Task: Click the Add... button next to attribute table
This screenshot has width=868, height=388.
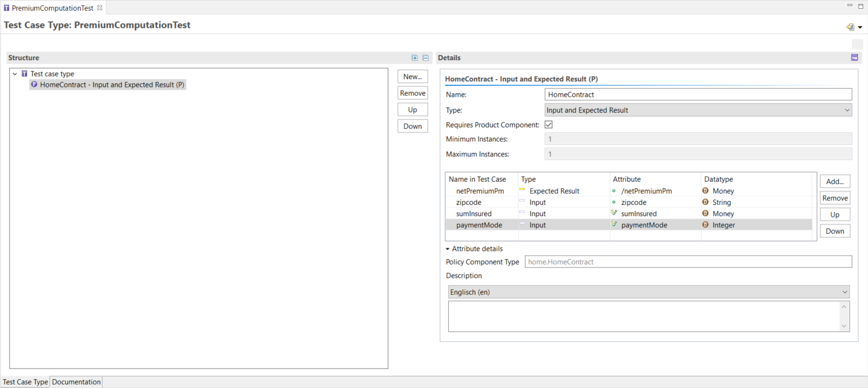Action: [835, 181]
